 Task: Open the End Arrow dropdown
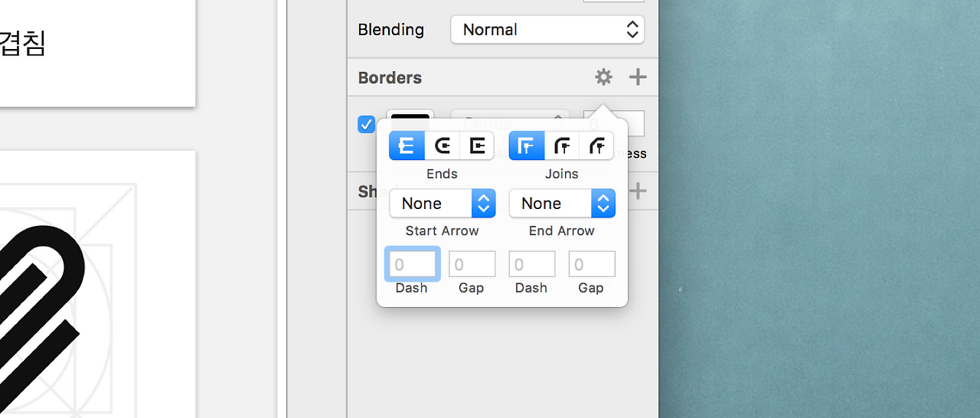click(562, 204)
